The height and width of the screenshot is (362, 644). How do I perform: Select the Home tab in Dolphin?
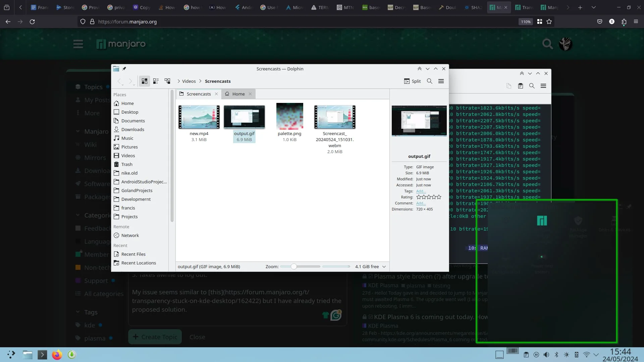[238, 93]
